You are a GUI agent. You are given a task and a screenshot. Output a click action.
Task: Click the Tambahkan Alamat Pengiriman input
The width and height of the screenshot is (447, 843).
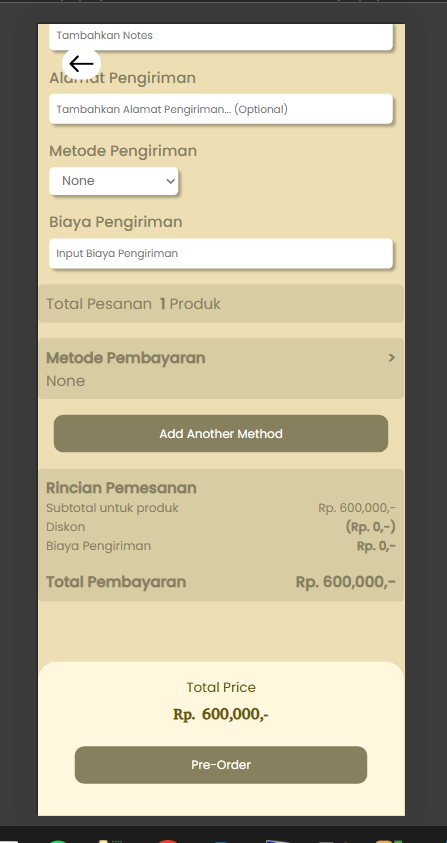pyautogui.click(x=221, y=109)
